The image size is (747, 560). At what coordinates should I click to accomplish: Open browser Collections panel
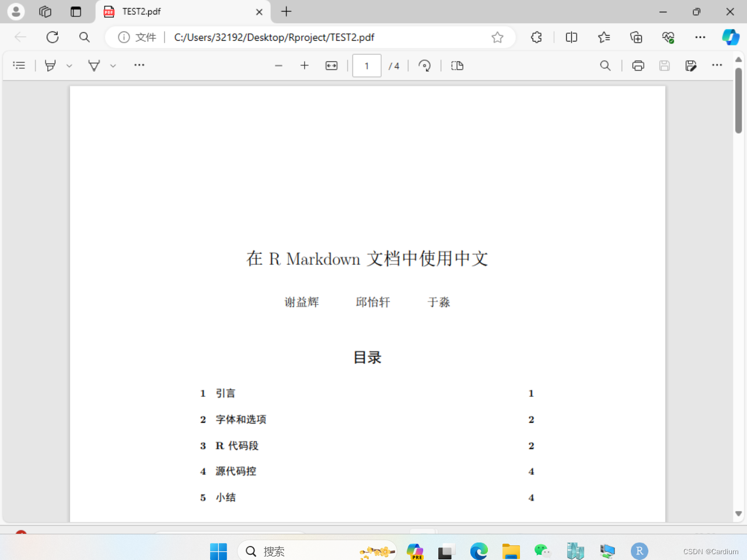[x=636, y=37]
